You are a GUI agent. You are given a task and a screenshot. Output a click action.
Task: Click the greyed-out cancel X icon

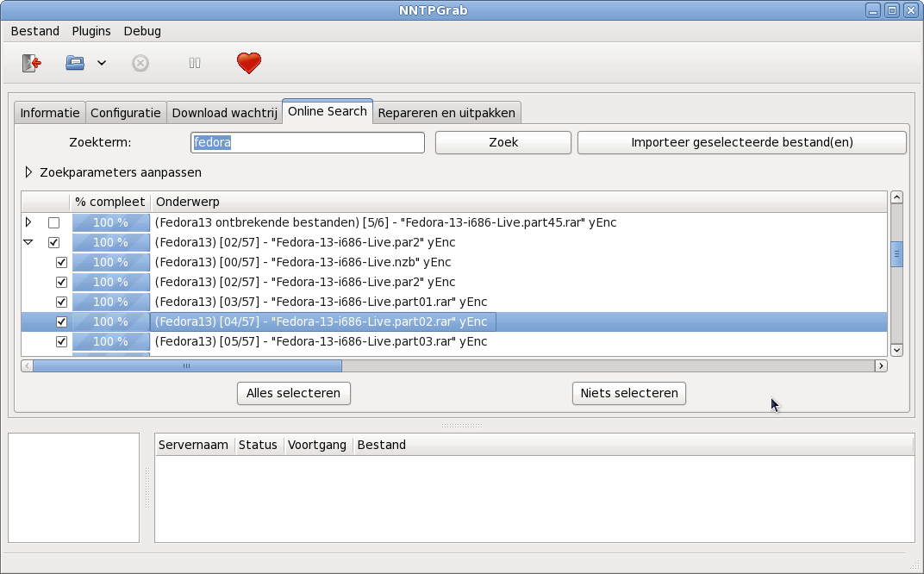coord(140,63)
